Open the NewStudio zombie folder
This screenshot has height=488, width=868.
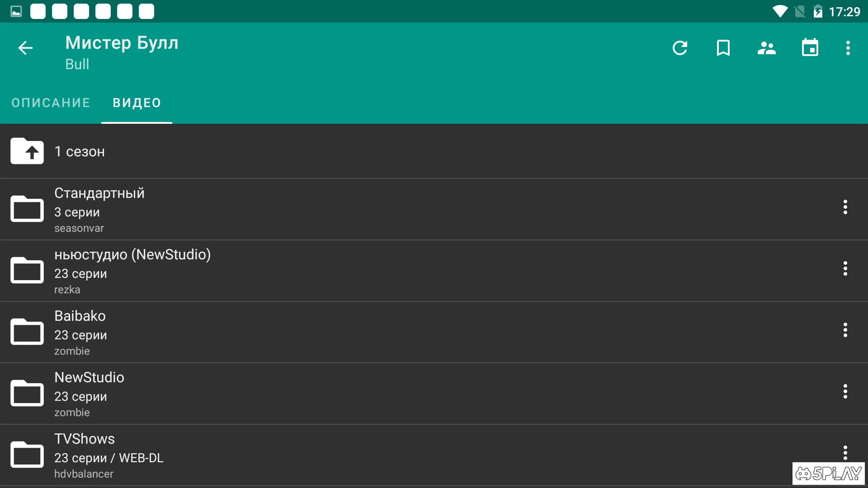(89, 394)
